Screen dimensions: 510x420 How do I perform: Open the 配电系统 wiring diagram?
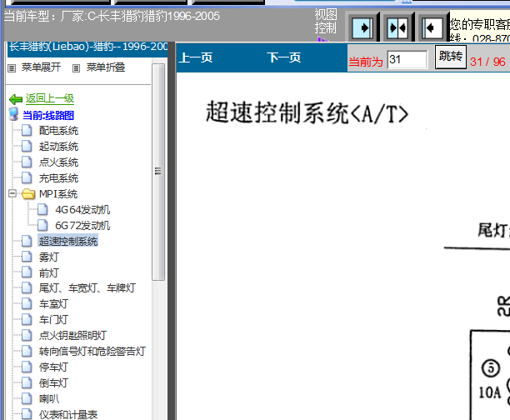point(58,131)
